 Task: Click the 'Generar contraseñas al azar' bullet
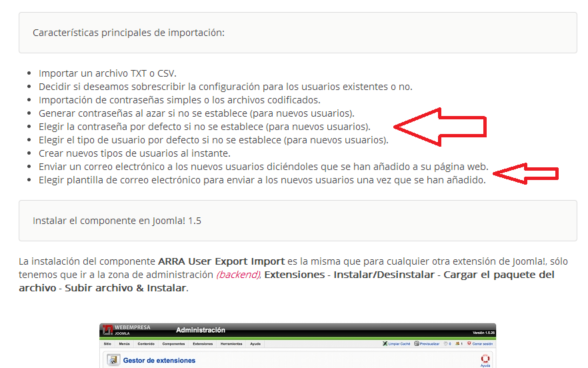[197, 113]
